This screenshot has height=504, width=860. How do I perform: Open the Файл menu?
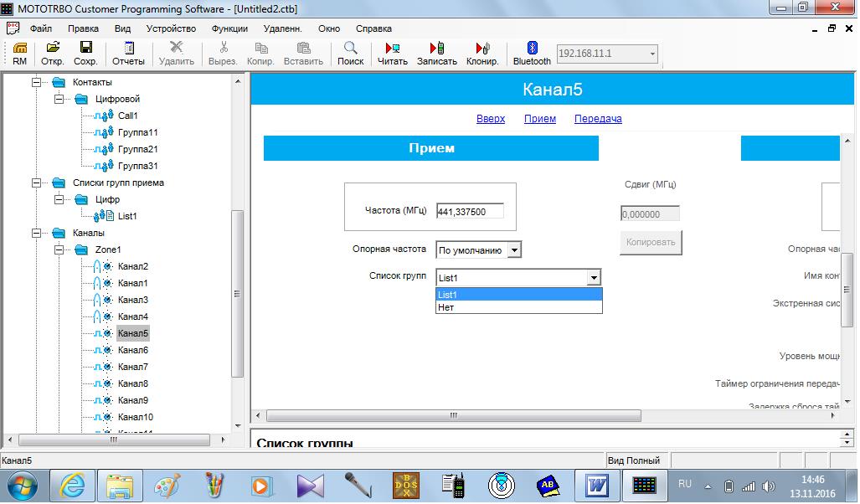[40, 28]
